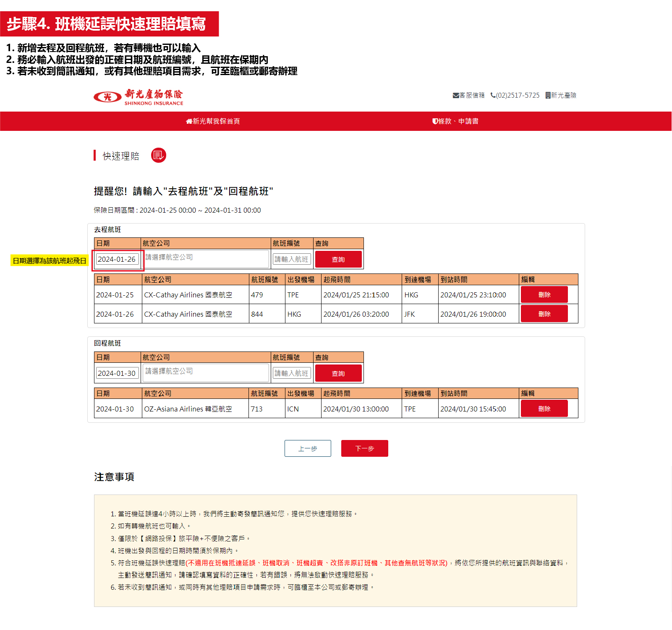This screenshot has height=630, width=672.
Task: Click the telephone handset icon
Action: point(493,95)
